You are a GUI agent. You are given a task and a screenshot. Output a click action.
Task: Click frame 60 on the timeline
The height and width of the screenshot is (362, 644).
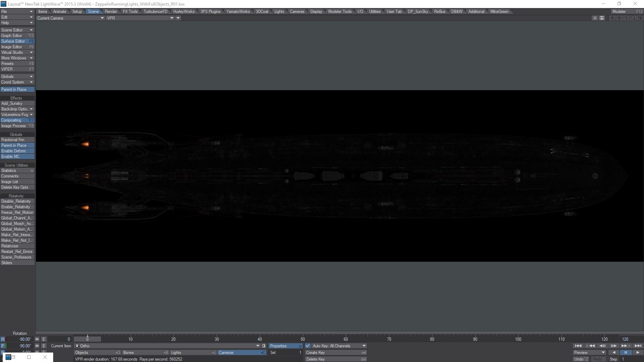[346, 339]
